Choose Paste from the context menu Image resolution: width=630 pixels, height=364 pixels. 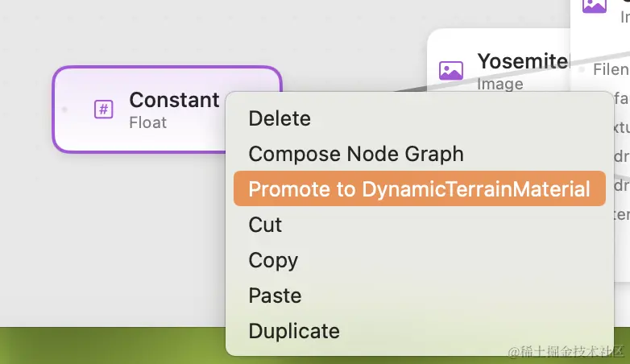[275, 296]
